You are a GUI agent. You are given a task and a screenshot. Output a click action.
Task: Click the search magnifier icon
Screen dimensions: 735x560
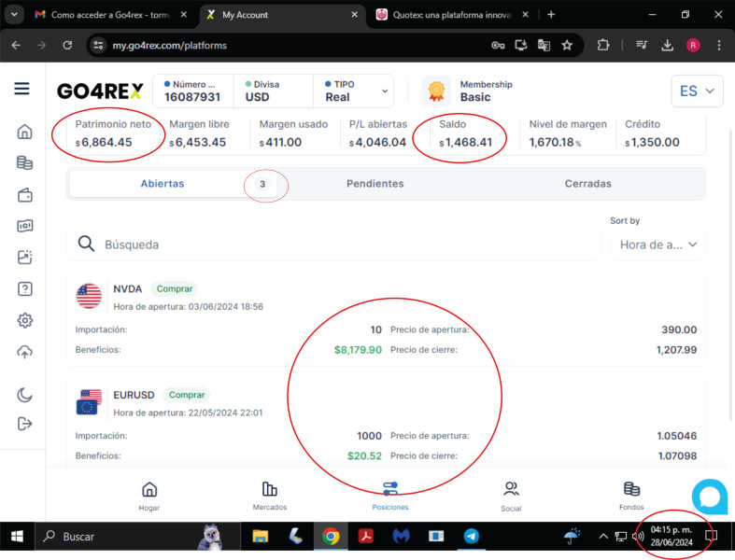pos(86,244)
